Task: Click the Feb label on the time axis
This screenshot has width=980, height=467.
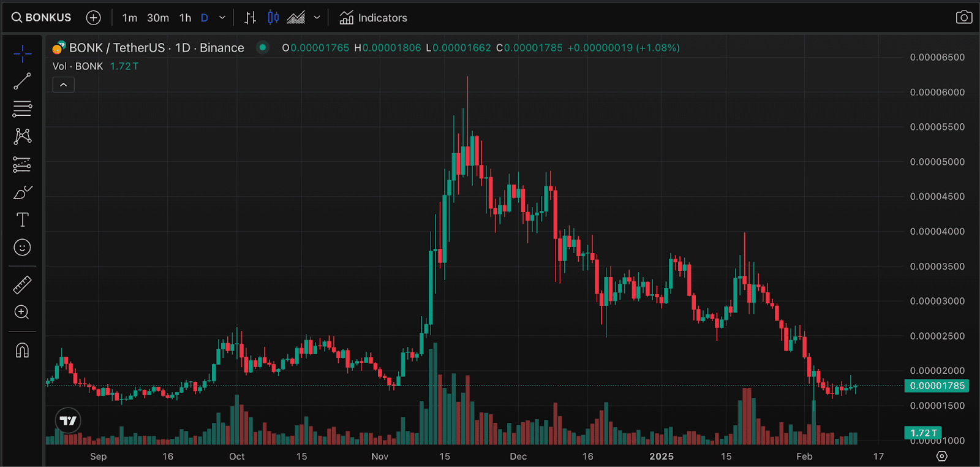Action: (804, 457)
